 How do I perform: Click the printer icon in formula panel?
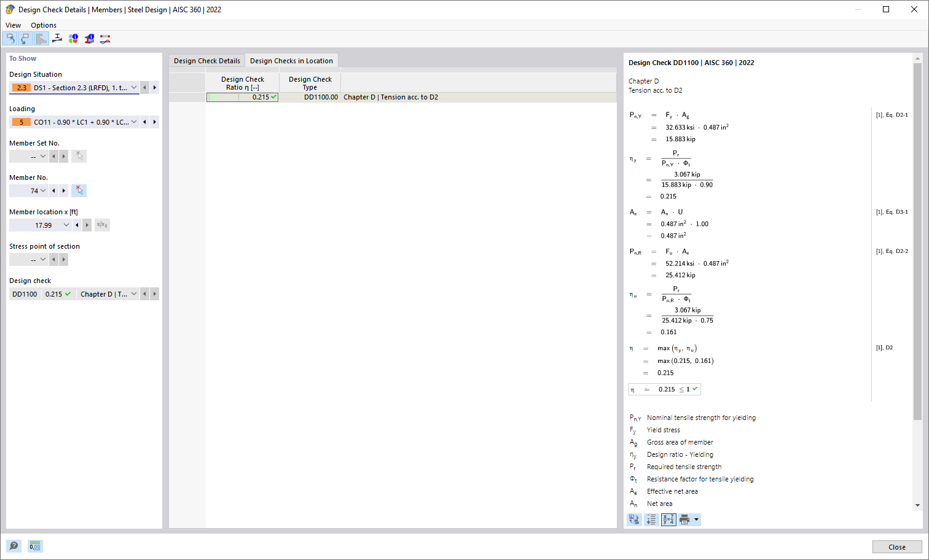(x=684, y=520)
